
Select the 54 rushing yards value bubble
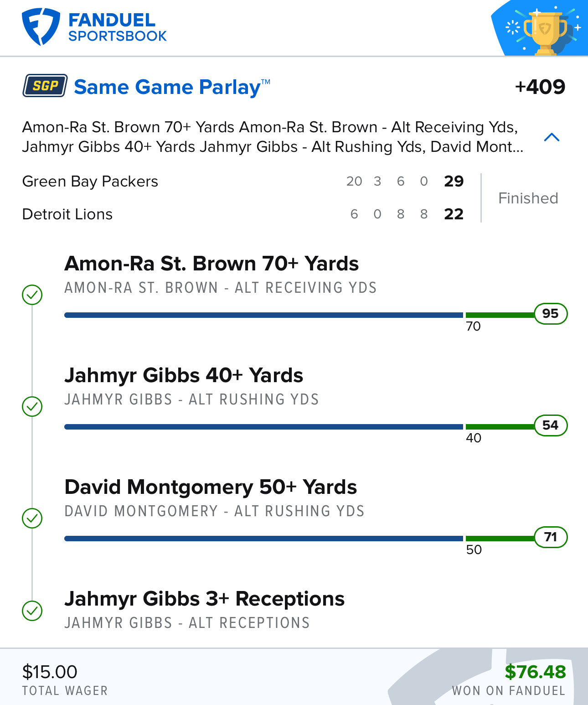551,425
